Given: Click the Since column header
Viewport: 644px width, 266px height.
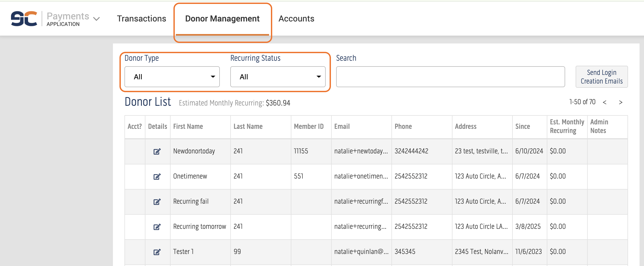Looking at the screenshot, I should click(x=522, y=126).
